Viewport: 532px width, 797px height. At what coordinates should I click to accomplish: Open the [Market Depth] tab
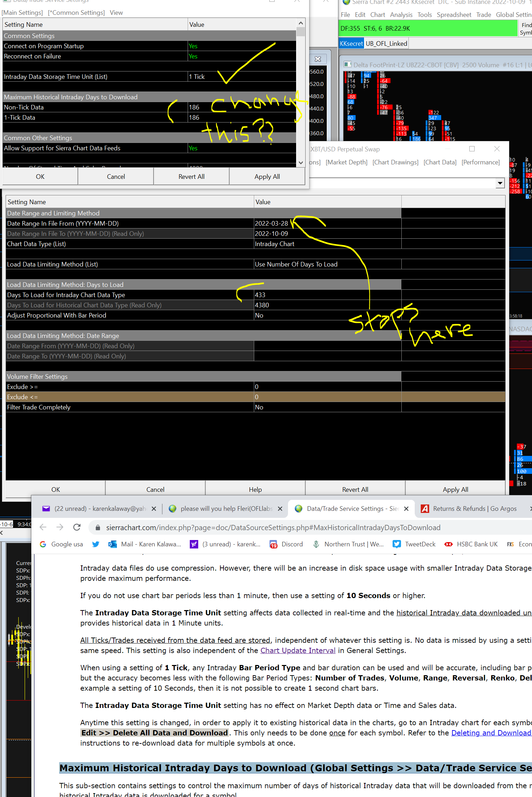point(346,162)
